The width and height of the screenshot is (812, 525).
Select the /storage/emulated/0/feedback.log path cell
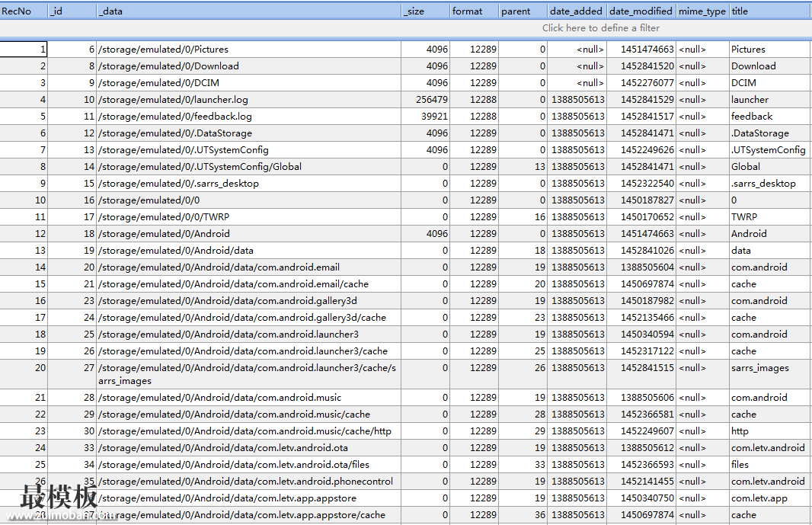[249, 116]
